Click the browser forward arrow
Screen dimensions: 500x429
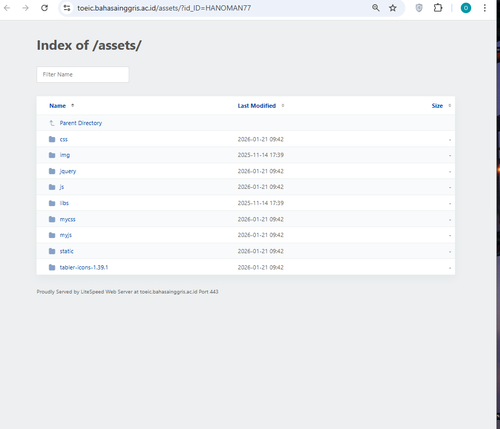(25, 8)
